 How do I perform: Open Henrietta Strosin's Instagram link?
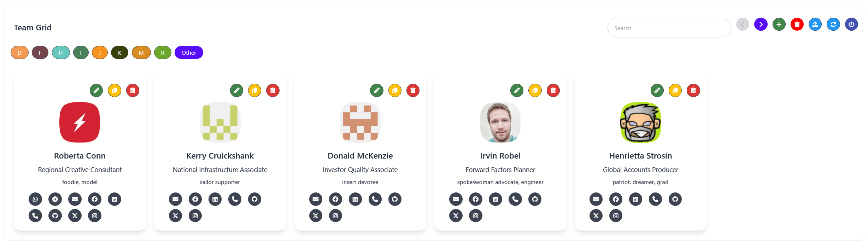click(x=616, y=216)
